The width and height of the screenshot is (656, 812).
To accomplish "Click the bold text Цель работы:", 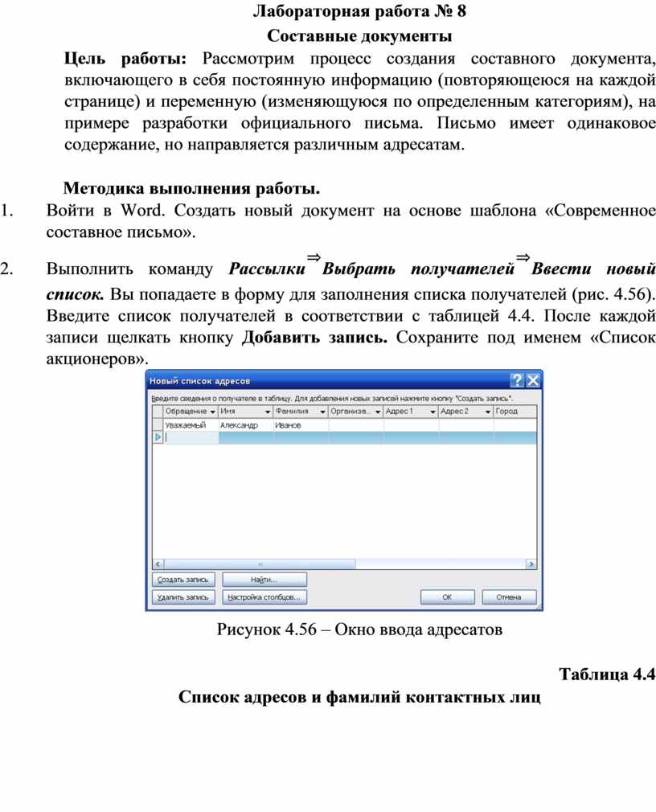I will pyautogui.click(x=125, y=59).
